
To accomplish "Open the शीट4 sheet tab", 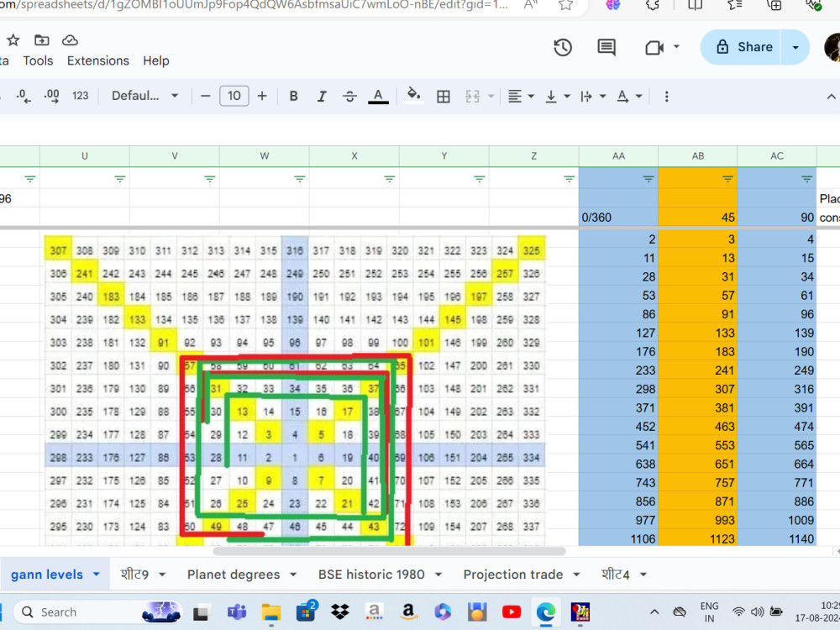I will click(x=616, y=575).
